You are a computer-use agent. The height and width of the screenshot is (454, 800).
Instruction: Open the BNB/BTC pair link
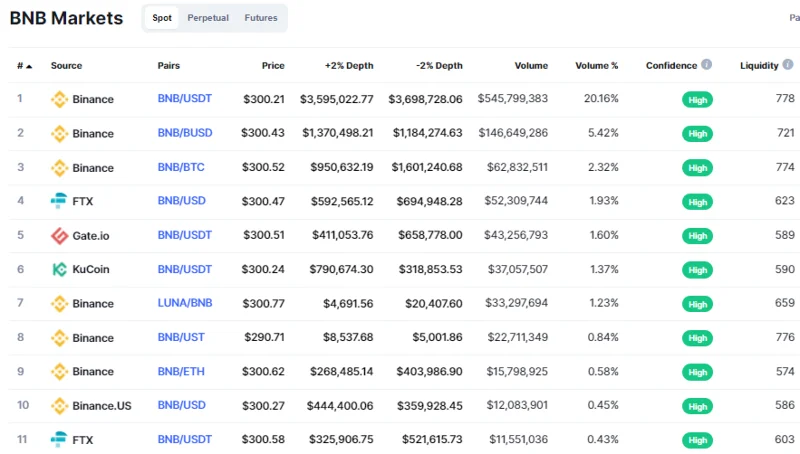click(181, 167)
